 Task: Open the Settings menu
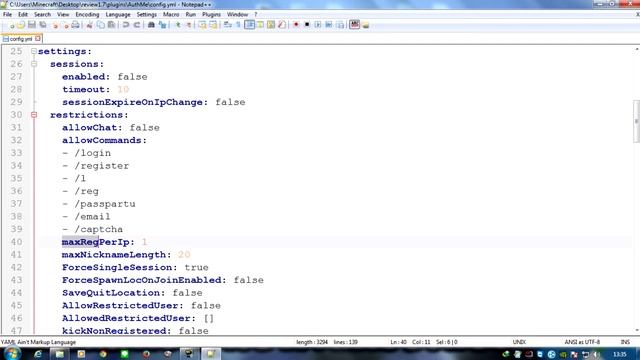(147, 14)
